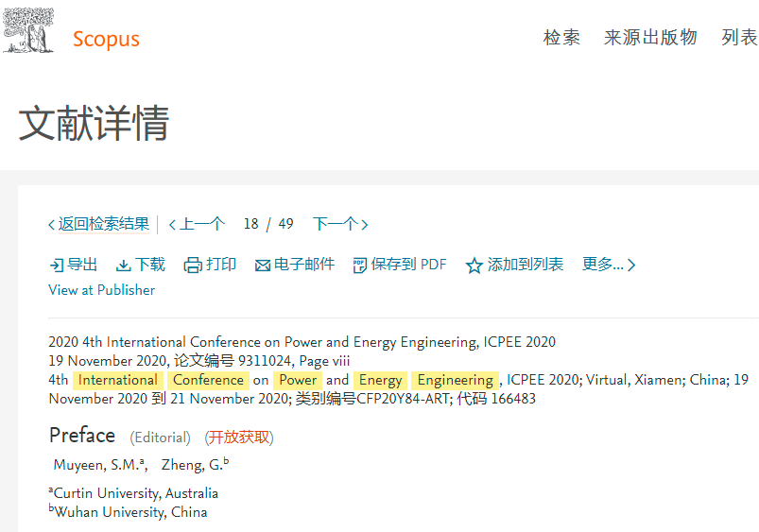Screen dimensions: 759x532
Task: Click the 开放获取 (open access) label
Action: coord(239,438)
